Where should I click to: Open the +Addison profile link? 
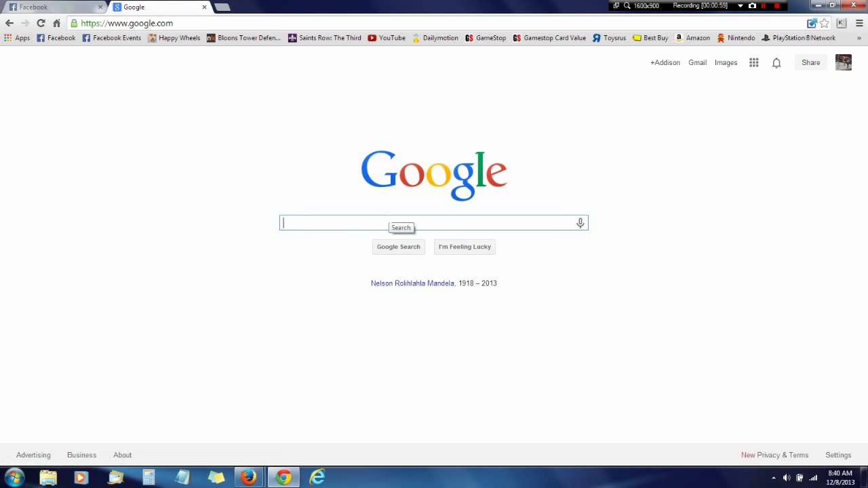(x=665, y=62)
